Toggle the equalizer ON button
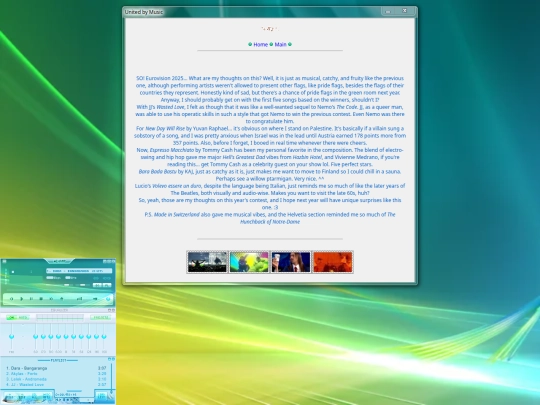 coord(11,318)
